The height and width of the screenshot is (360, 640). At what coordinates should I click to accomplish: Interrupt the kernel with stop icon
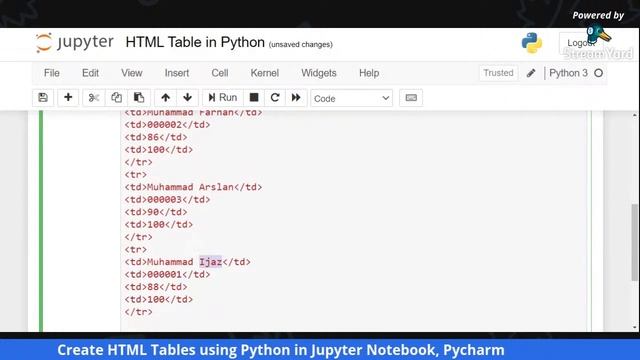coord(254,98)
